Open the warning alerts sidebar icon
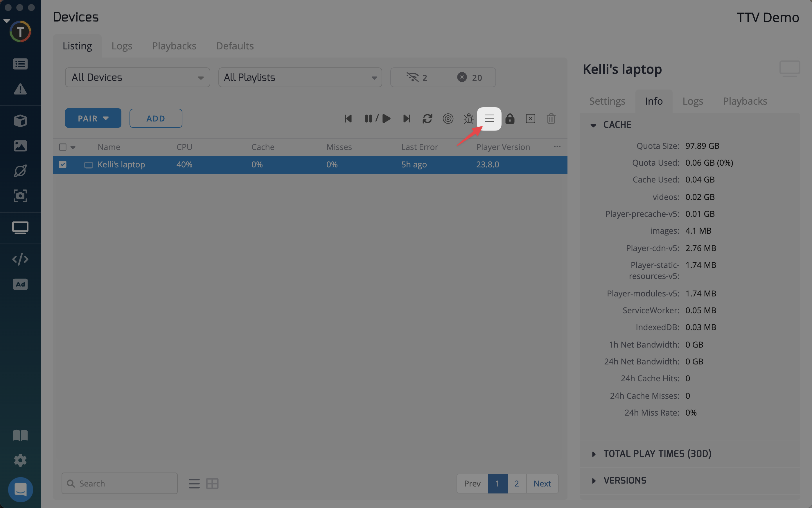 20,89
